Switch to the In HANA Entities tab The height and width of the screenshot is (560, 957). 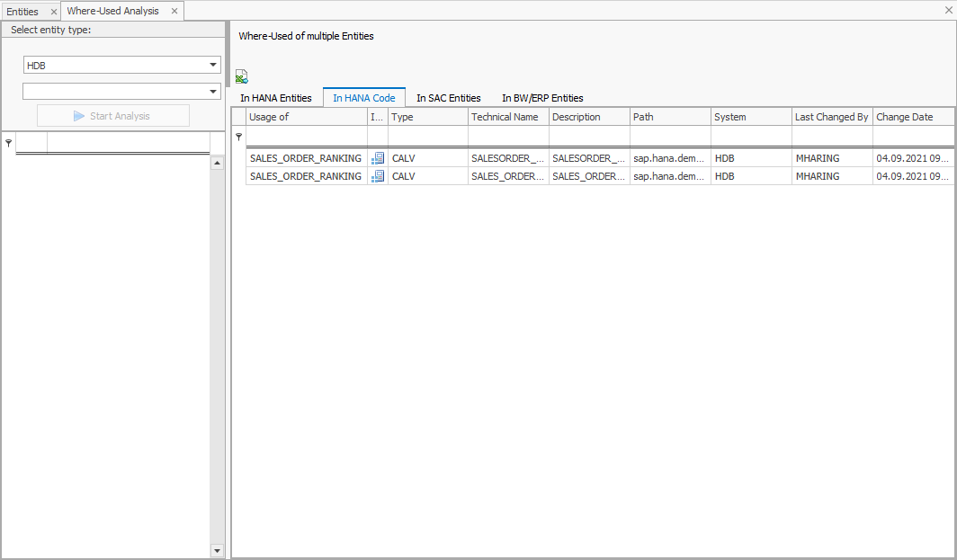(276, 97)
